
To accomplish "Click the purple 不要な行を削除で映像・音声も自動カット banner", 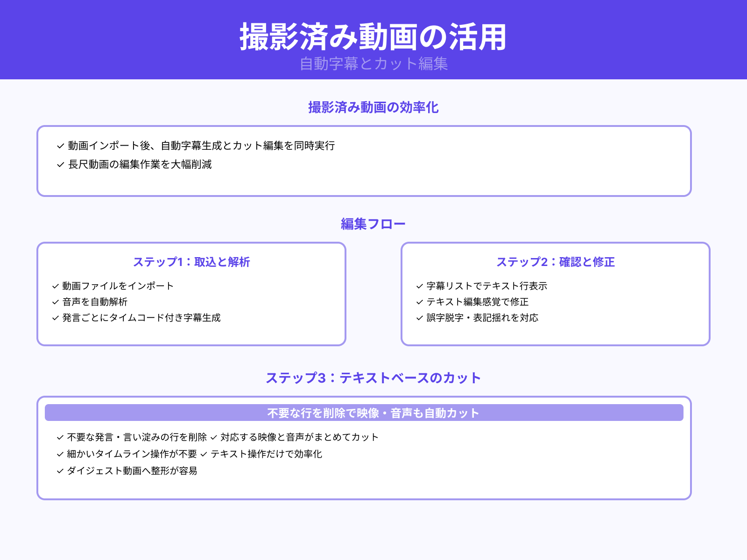I will 373,413.
